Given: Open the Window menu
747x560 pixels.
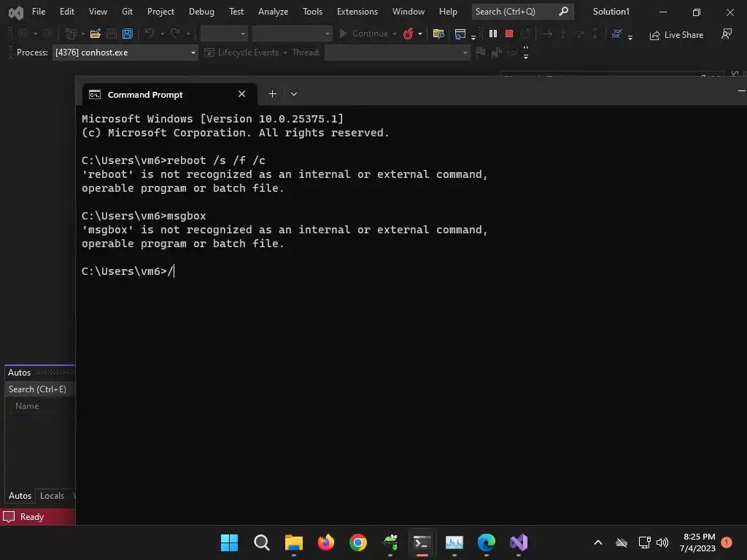Looking at the screenshot, I should [x=409, y=12].
